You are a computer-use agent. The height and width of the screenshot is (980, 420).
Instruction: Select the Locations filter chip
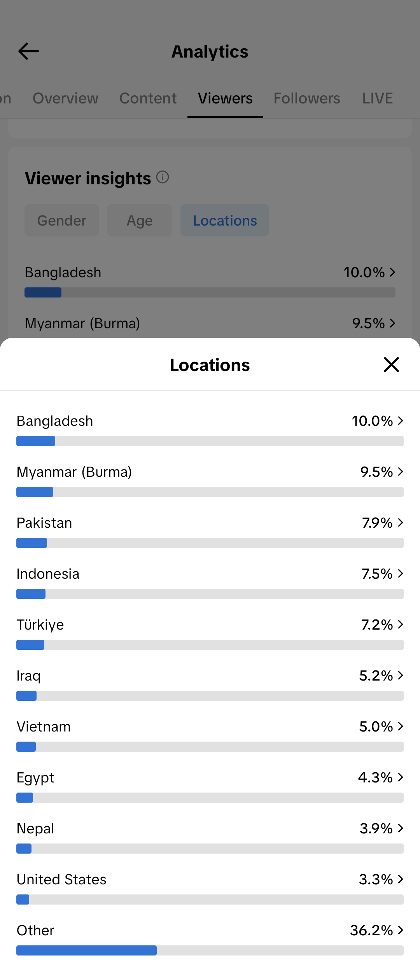click(225, 220)
